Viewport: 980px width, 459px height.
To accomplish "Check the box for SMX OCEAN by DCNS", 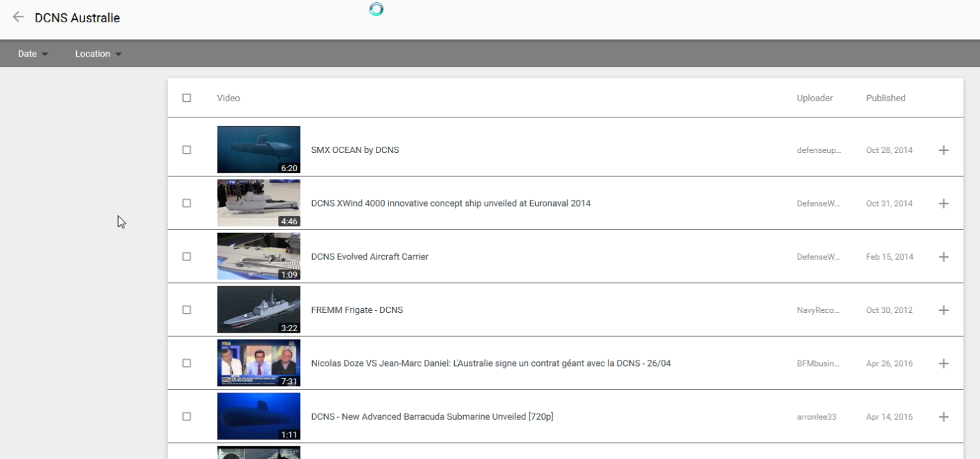I will point(187,150).
